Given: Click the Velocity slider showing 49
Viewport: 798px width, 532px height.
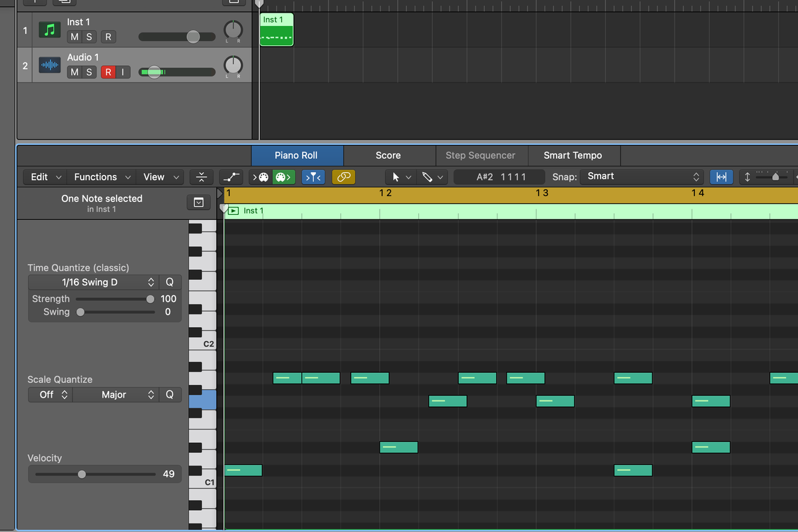Looking at the screenshot, I should [81, 474].
